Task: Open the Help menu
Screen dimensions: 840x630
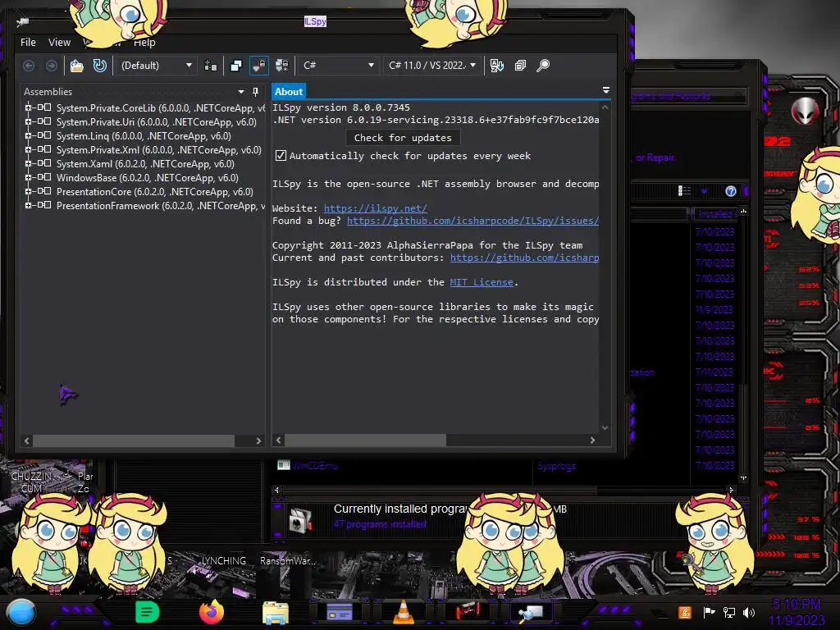Action: (144, 43)
